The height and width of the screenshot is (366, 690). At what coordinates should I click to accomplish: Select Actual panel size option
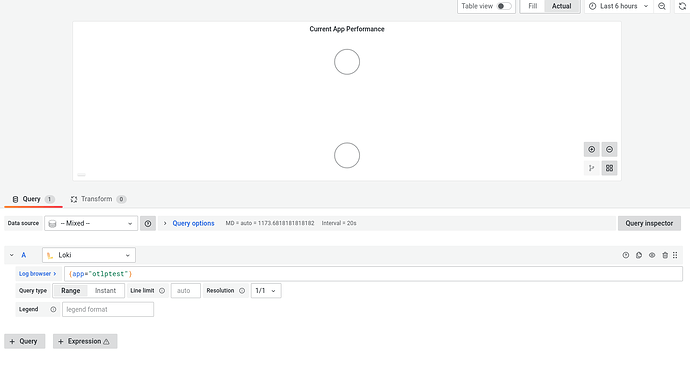click(562, 6)
